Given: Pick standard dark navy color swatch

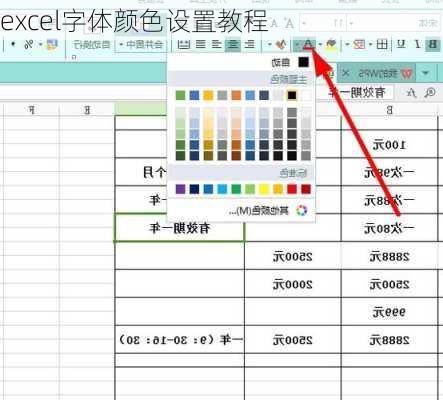Looking at the screenshot, I should [x=194, y=189].
